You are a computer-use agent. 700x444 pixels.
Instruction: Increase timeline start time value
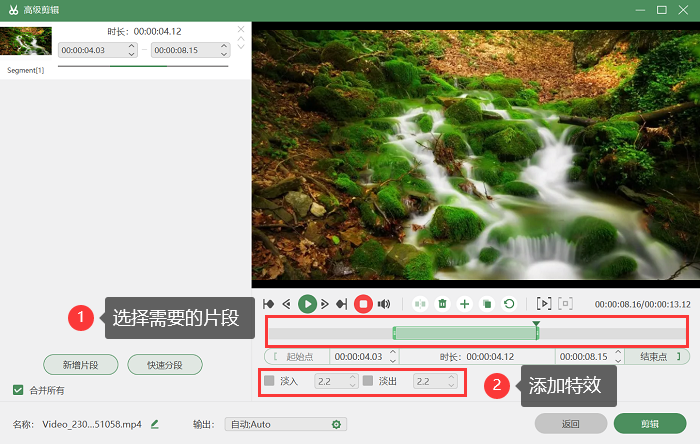point(393,353)
